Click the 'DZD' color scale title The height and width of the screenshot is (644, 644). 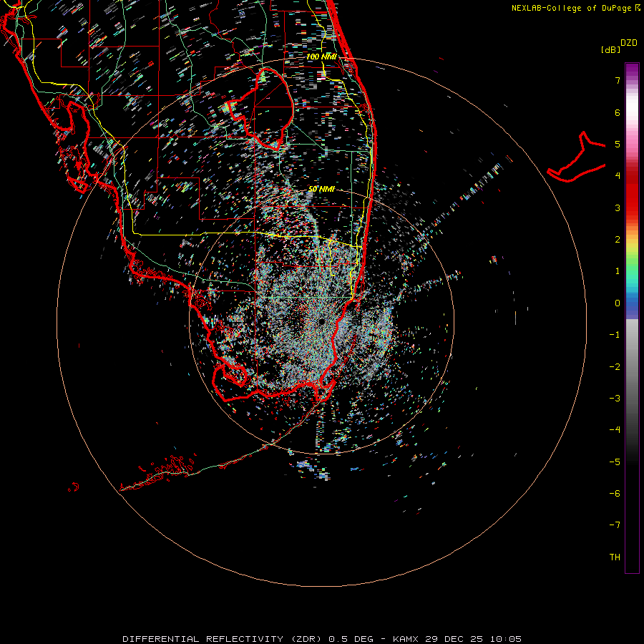coord(629,43)
